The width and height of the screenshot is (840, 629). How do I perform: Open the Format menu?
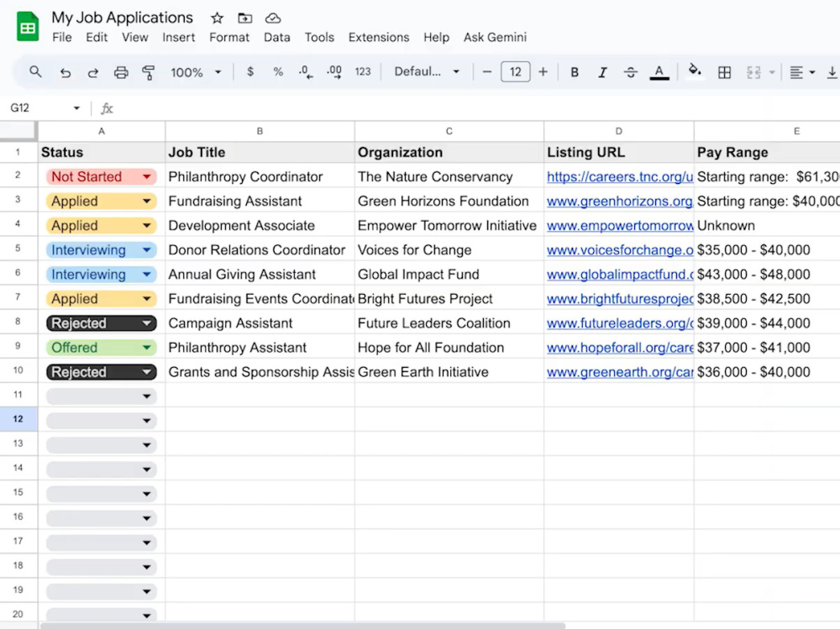[229, 38]
